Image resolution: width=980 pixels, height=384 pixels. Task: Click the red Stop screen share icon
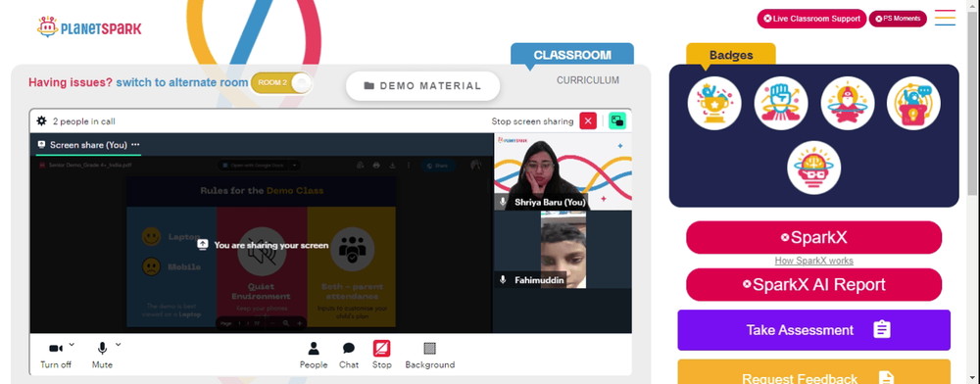click(x=382, y=348)
